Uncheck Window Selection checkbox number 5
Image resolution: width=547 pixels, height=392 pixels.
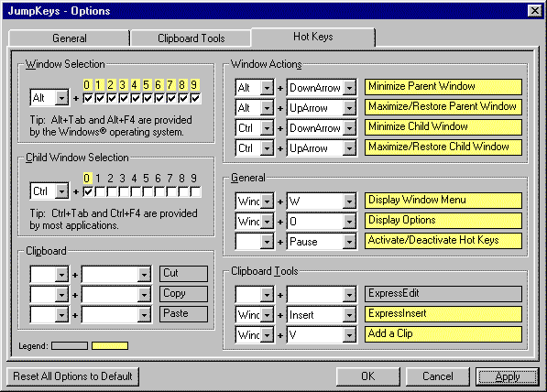pyautogui.click(x=148, y=98)
